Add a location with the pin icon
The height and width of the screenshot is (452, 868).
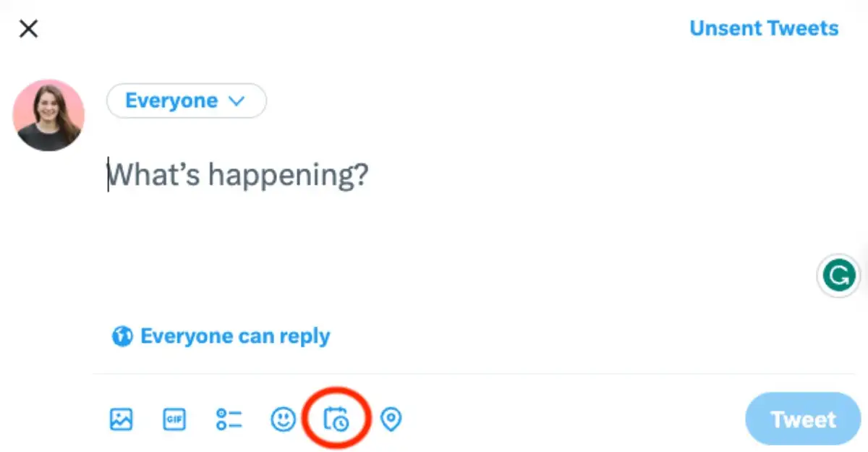tap(391, 419)
